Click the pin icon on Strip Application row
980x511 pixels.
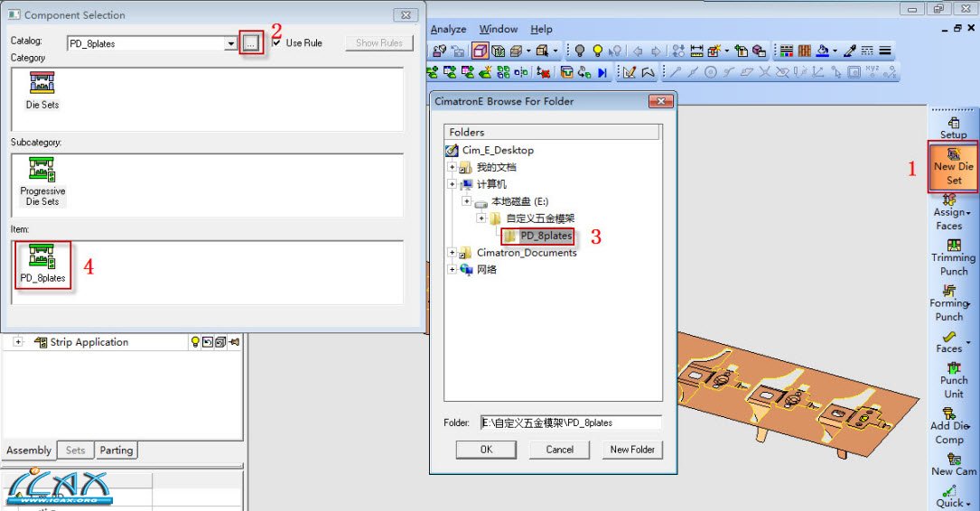click(234, 341)
